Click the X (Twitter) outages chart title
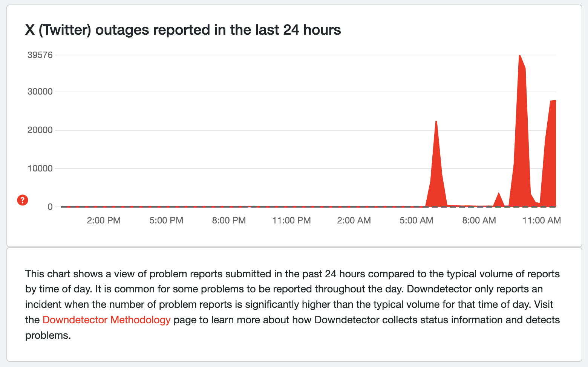Screen dimensions: 588x367 (183, 30)
